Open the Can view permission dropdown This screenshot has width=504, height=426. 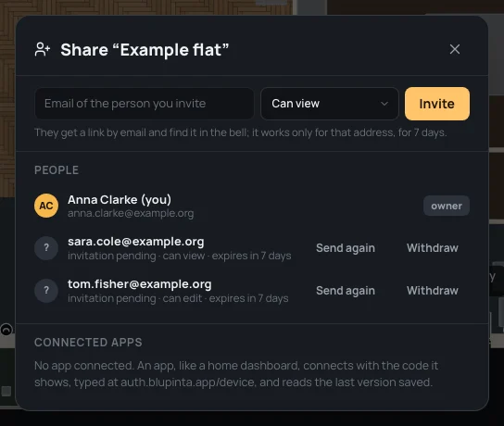(330, 104)
